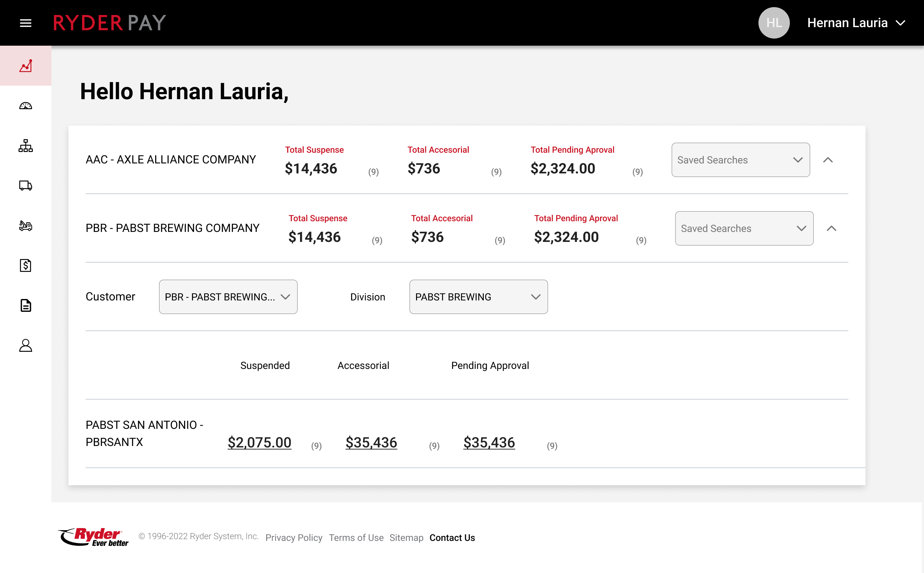Screen dimensions: 924x573
Task: Open the Division PABST BREWING dropdown
Action: [x=478, y=297]
